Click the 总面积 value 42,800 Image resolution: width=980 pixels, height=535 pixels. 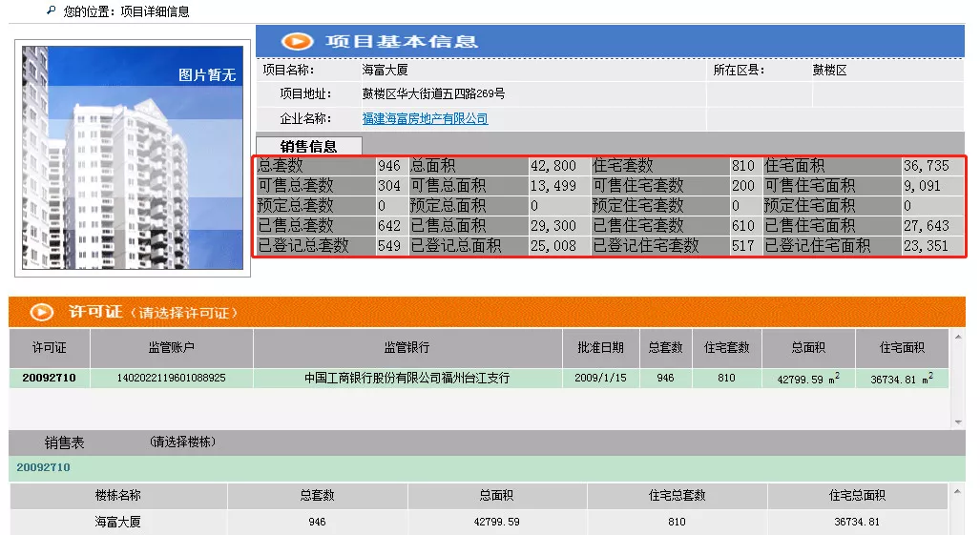[x=553, y=165]
